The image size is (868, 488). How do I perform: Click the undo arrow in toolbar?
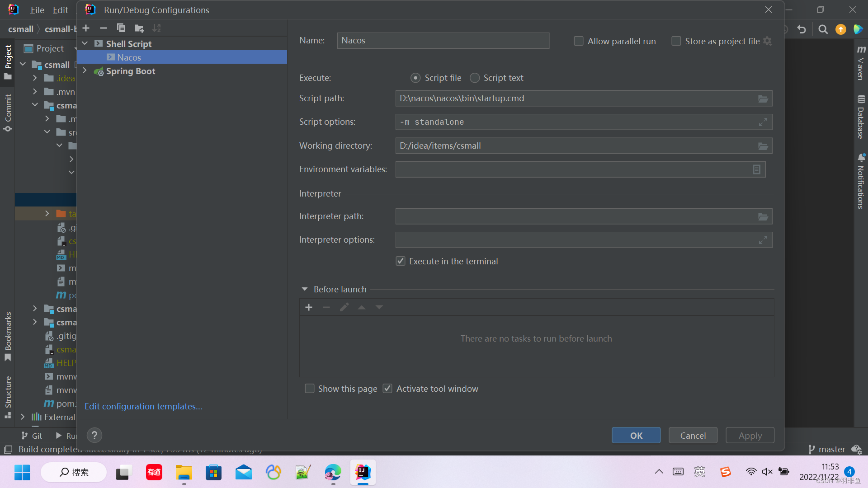click(x=802, y=29)
